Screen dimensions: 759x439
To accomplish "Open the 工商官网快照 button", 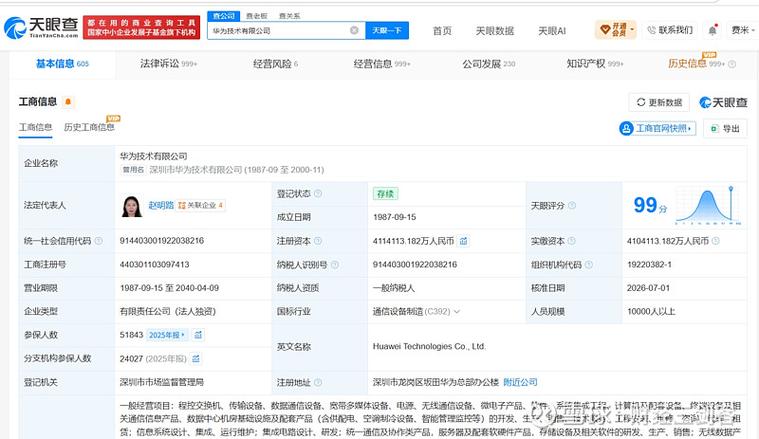I will click(657, 128).
